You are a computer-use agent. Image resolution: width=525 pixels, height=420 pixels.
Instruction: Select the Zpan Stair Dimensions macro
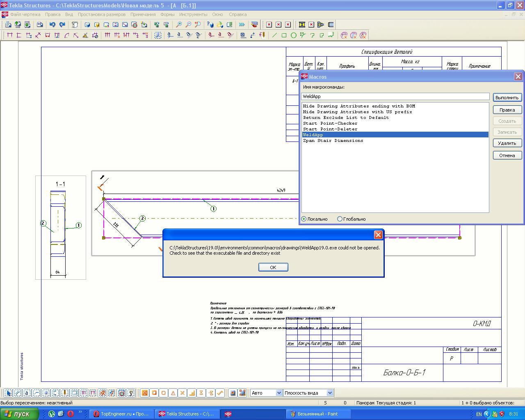click(333, 141)
